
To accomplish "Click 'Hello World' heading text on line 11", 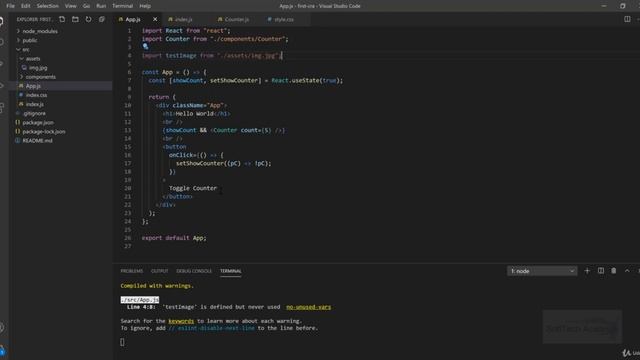I will click(194, 113).
